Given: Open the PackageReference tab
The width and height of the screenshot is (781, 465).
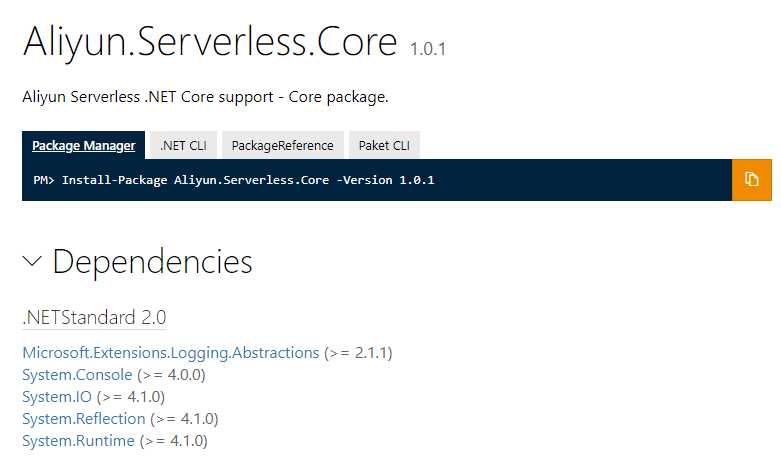Looking at the screenshot, I should [282, 145].
